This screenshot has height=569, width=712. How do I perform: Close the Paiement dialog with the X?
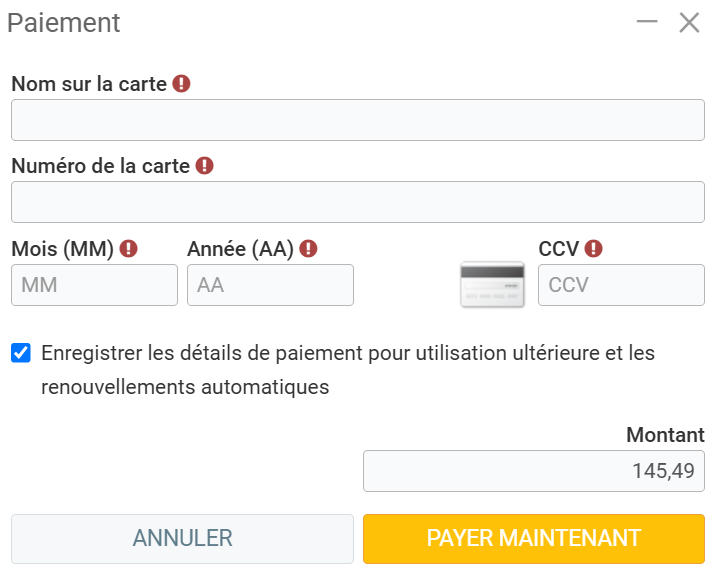689,23
